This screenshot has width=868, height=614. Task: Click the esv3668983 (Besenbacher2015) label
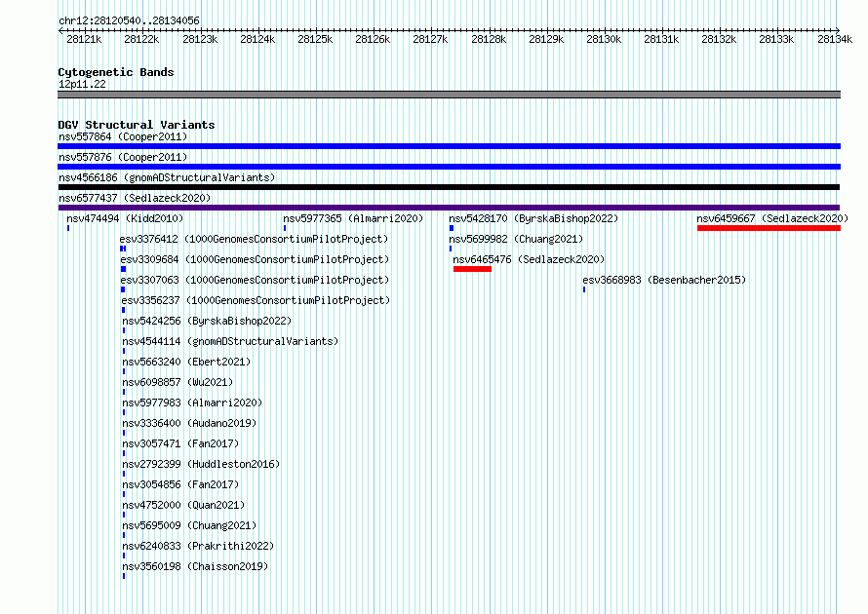(664, 280)
